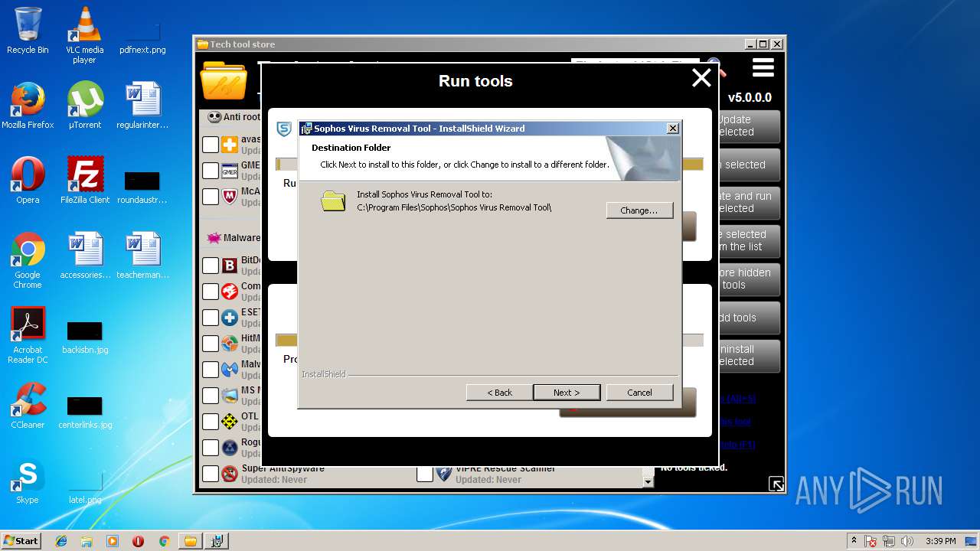Tick the Malwarebytes checkbox
Screen dimensions: 980x551
211,370
